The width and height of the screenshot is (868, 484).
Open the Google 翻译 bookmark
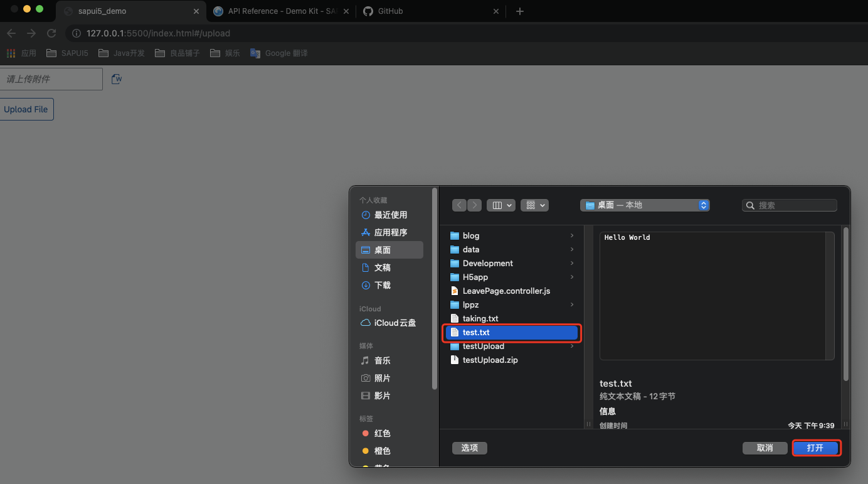click(279, 53)
